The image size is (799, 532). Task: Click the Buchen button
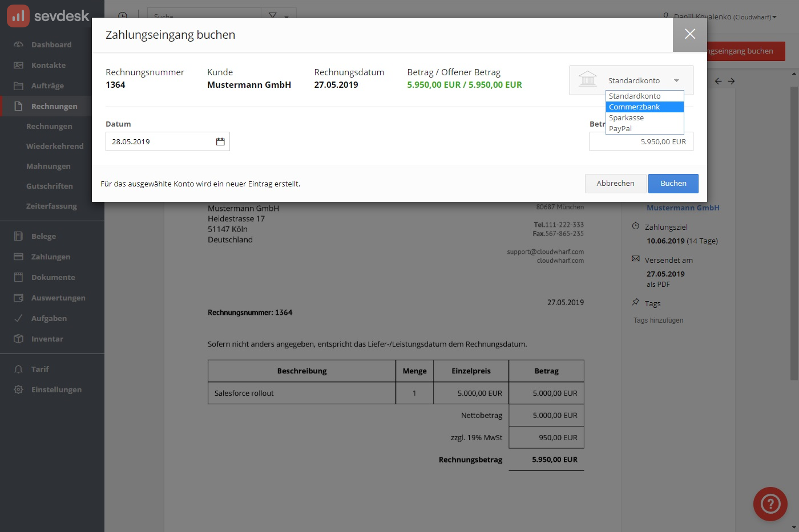(673, 183)
